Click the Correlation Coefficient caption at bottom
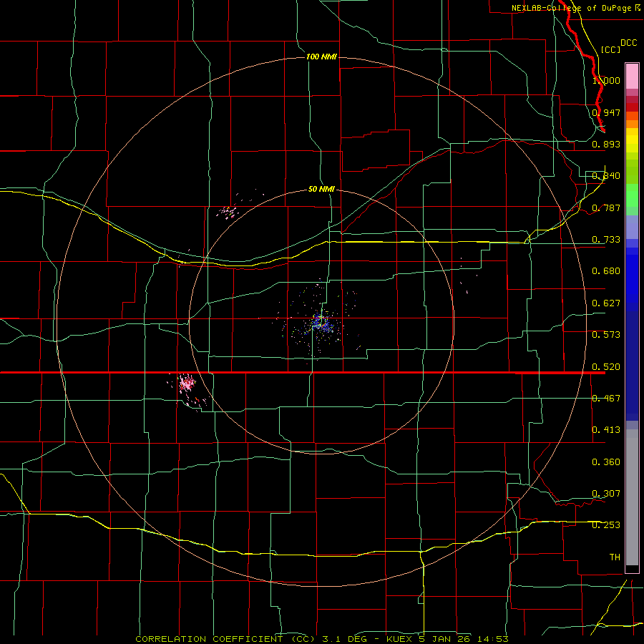 click(x=323, y=639)
